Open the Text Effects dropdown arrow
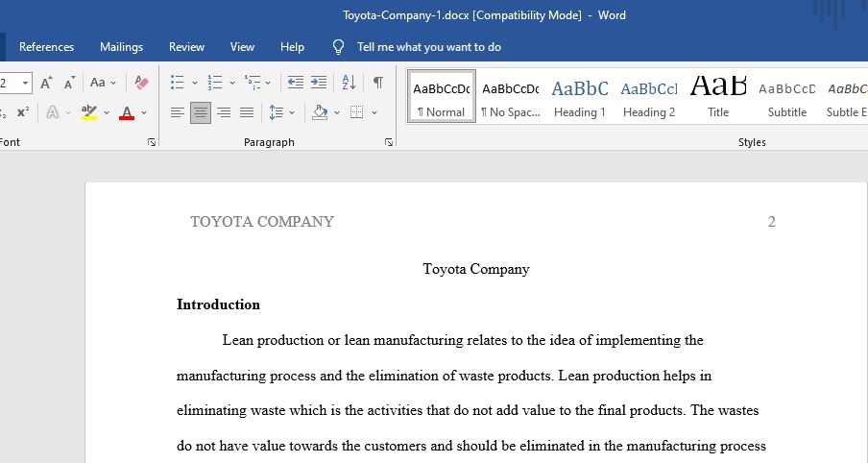868x463 pixels. point(68,113)
